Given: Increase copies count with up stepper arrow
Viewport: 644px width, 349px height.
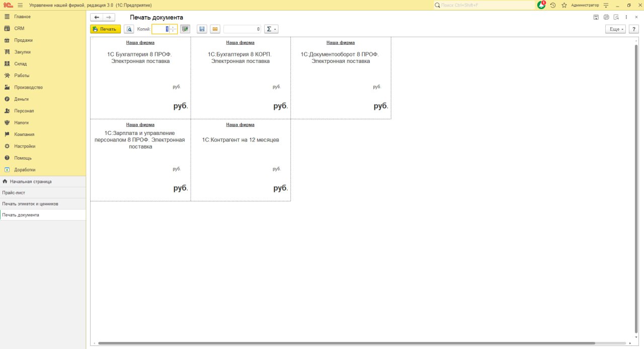Looking at the screenshot, I should click(x=173, y=27).
